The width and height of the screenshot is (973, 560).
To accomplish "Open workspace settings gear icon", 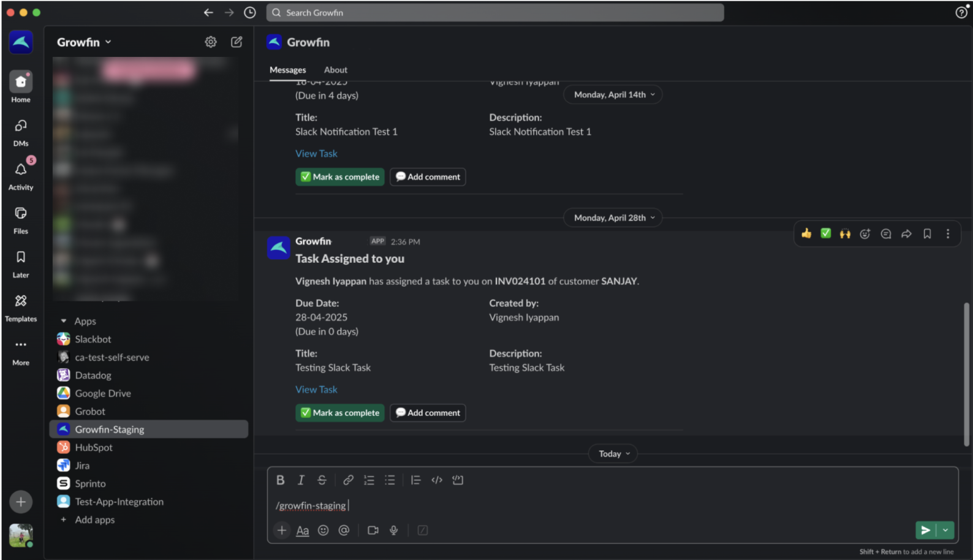I will coord(211,42).
